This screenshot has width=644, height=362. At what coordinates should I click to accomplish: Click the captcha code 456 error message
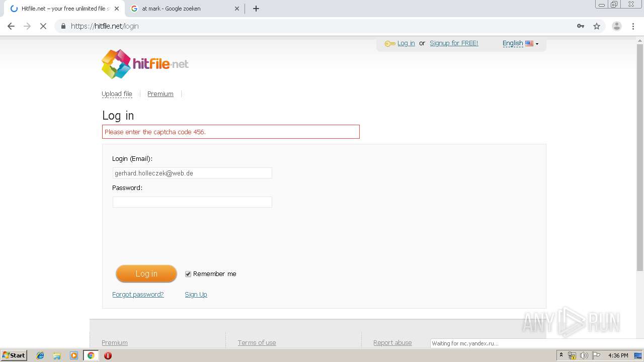click(231, 132)
